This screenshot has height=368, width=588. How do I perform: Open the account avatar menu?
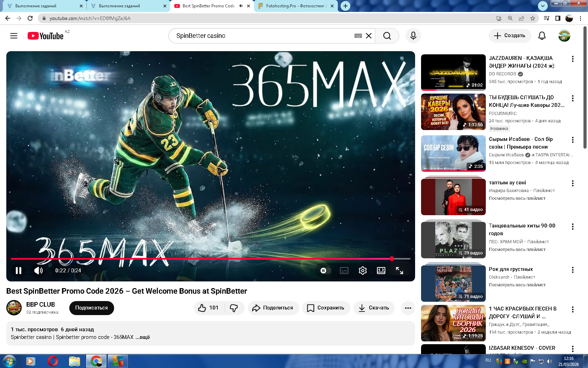(x=564, y=36)
